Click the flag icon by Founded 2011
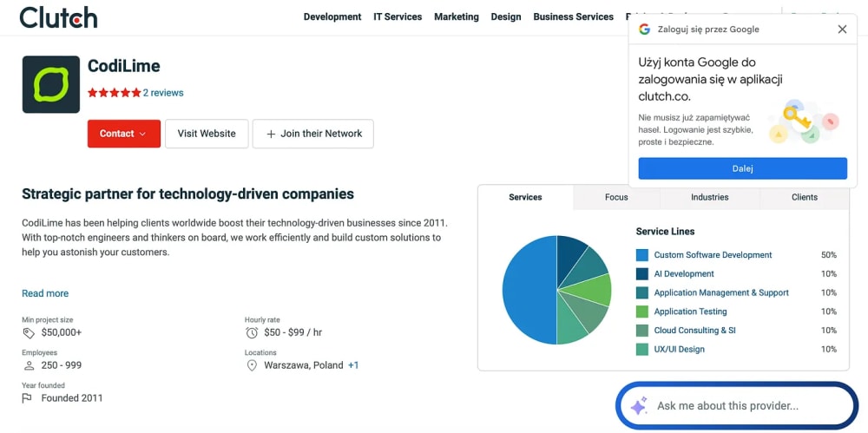868x433 pixels. 27,398
